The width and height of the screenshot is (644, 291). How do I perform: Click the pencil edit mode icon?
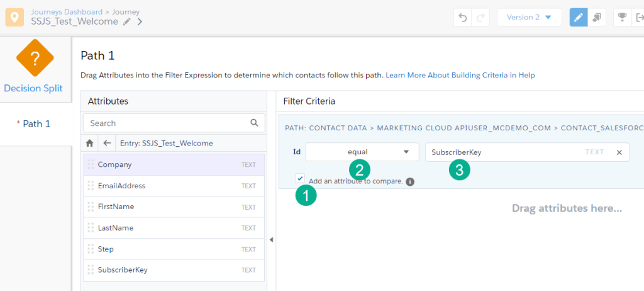coord(579,18)
